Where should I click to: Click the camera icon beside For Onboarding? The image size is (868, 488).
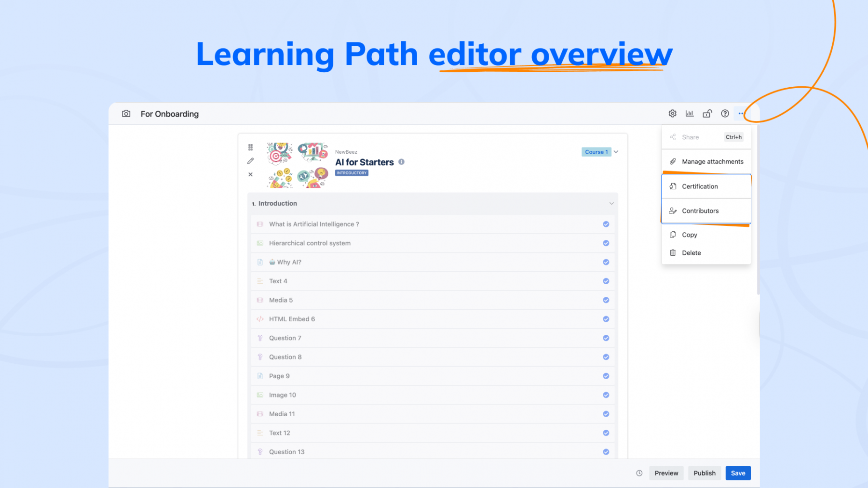pyautogui.click(x=126, y=114)
